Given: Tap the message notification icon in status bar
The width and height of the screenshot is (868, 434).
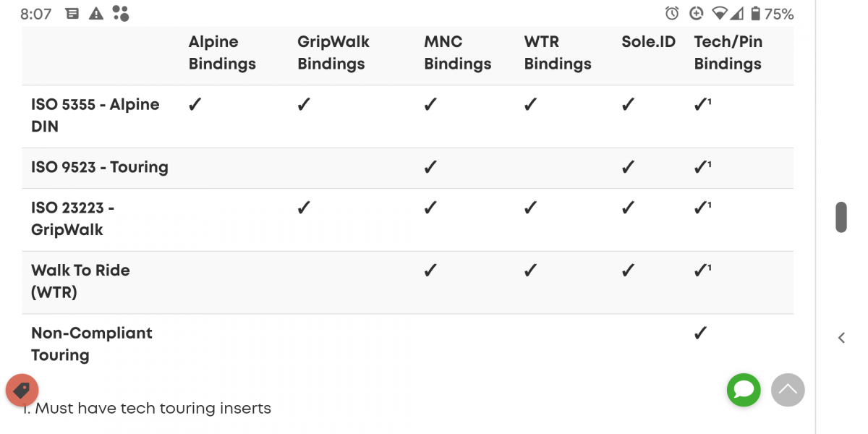Looking at the screenshot, I should pyautogui.click(x=72, y=14).
